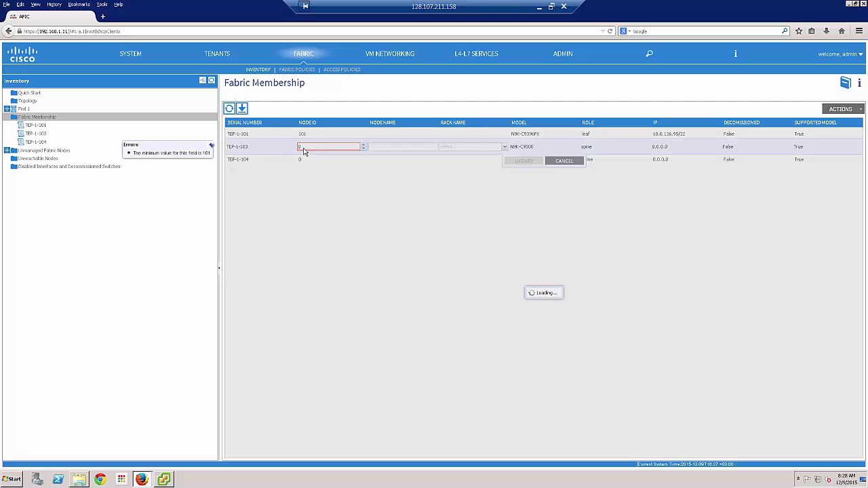This screenshot has height=488, width=868.
Task: Open the info icon in APIC header
Action: (x=735, y=54)
